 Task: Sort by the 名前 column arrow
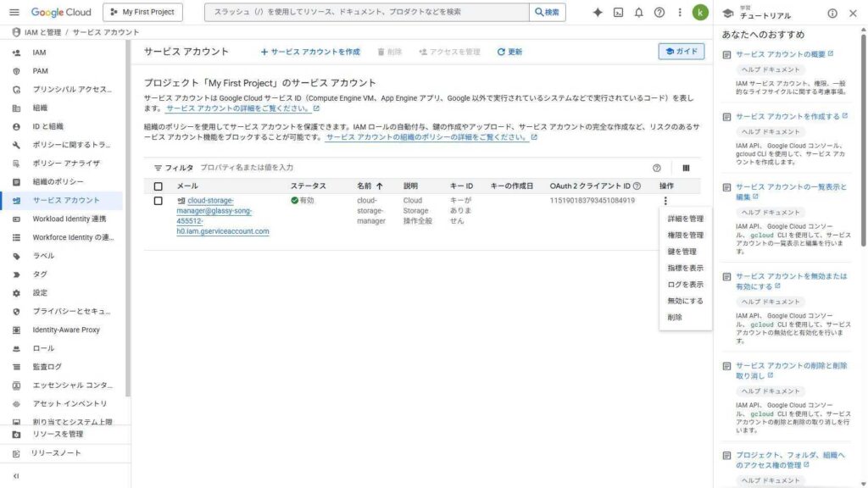coord(379,186)
